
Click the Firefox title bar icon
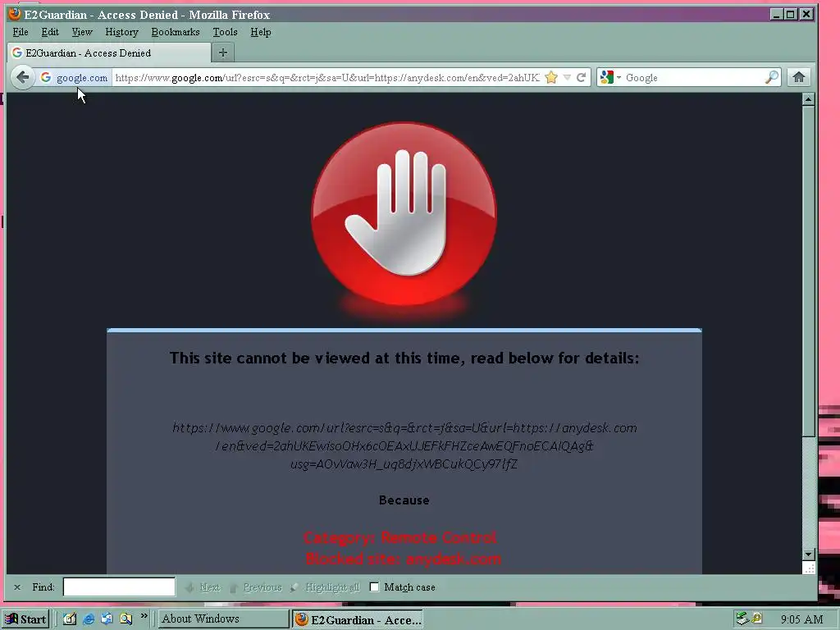click(15, 14)
